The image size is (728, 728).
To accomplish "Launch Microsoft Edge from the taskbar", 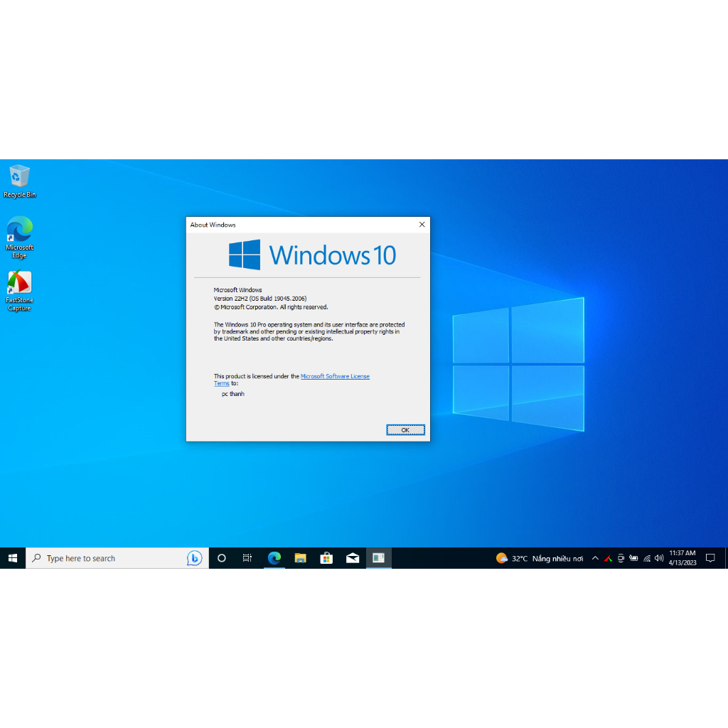I will [x=274, y=558].
